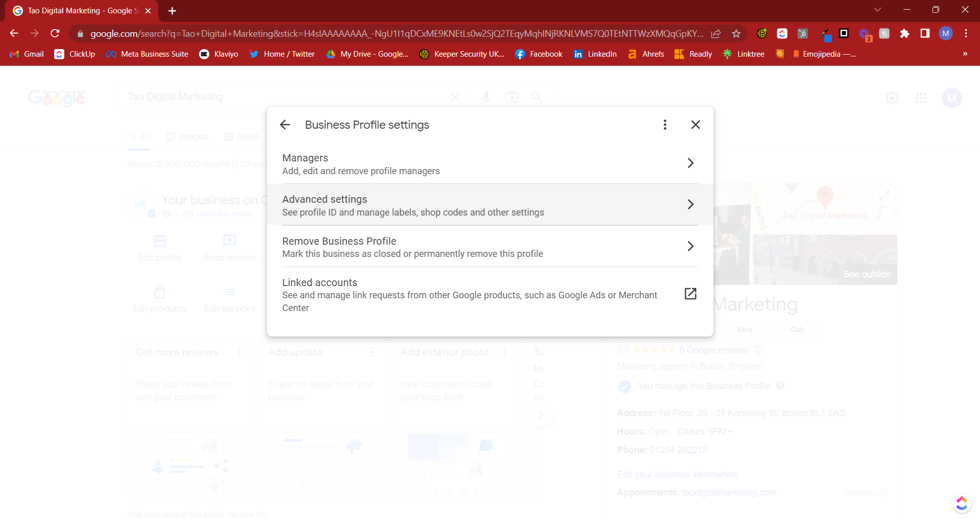Click the Linked accounts title
Image resolution: width=980 pixels, height=521 pixels.
click(320, 282)
